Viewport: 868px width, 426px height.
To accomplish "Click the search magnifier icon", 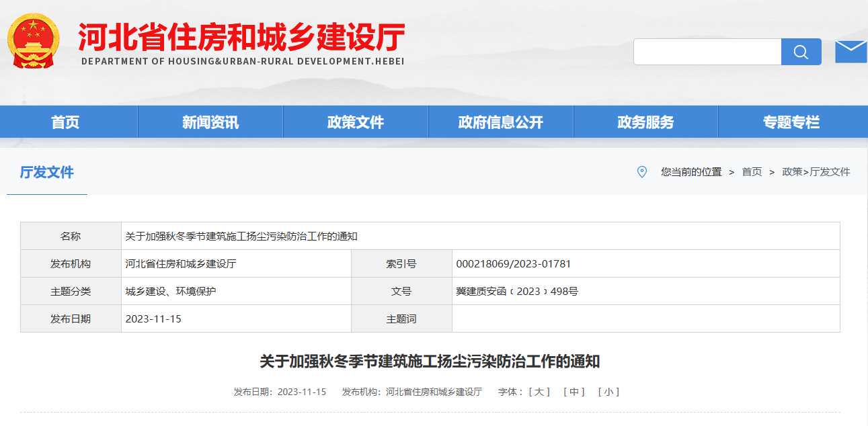I will click(x=800, y=50).
